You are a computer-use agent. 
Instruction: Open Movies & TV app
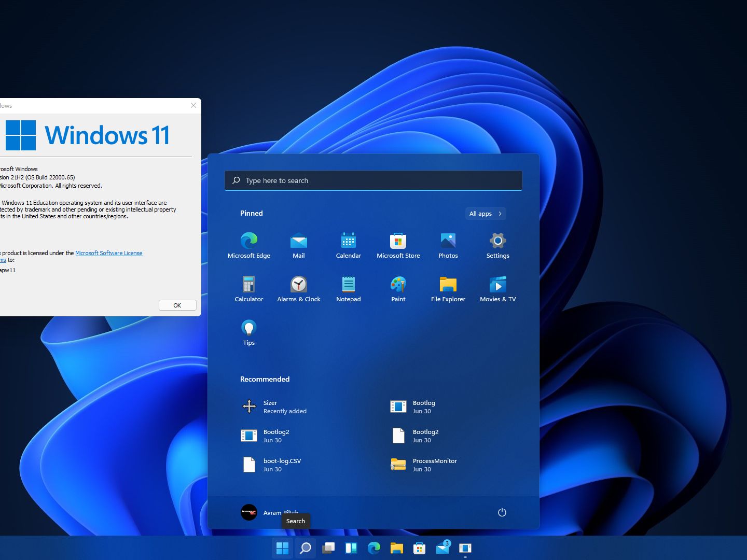tap(498, 289)
